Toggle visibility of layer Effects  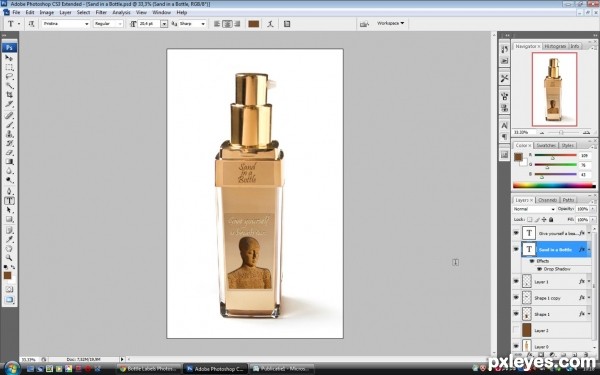(532, 261)
